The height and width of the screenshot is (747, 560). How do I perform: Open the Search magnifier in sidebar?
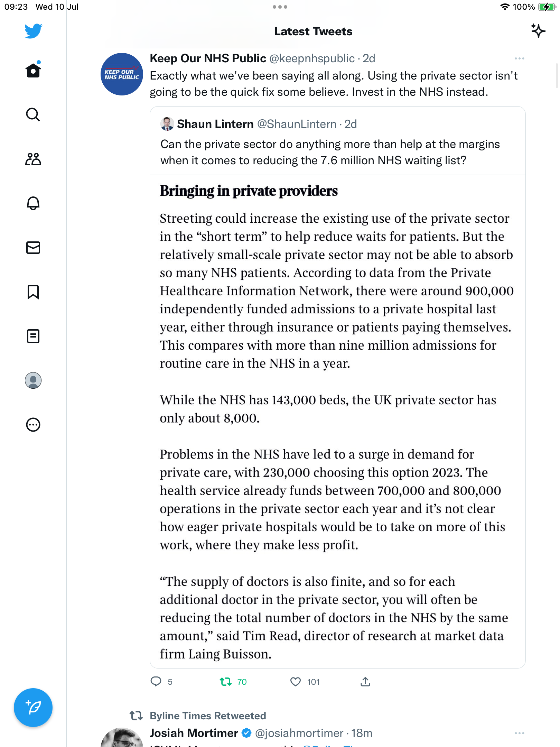[33, 115]
